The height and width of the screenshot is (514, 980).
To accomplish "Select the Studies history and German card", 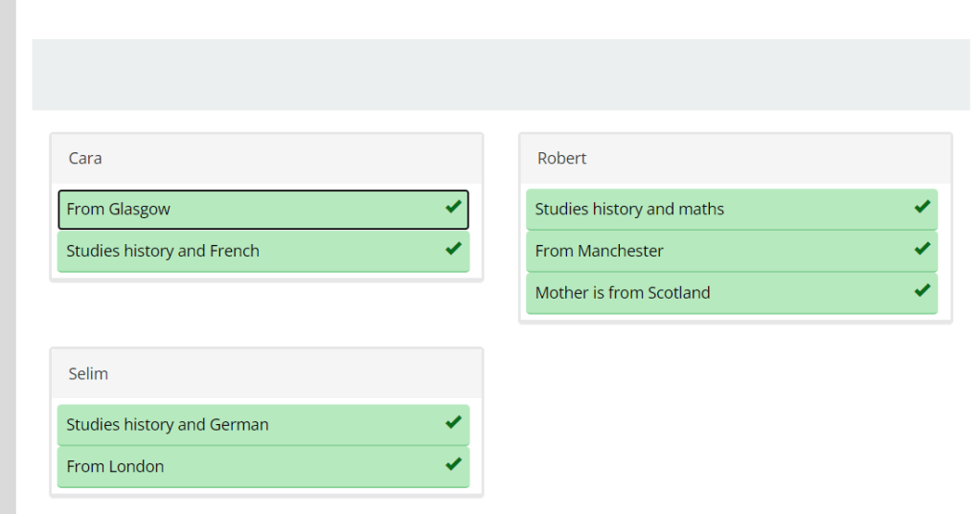I will [249, 425].
